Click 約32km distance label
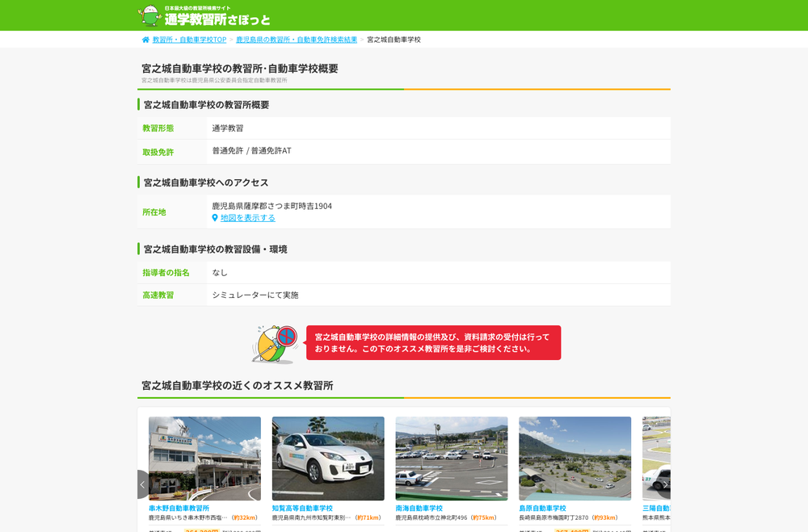The image size is (808, 532). pos(245,517)
